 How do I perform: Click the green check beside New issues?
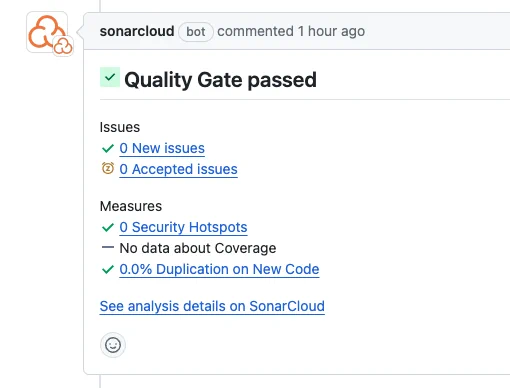[x=108, y=148]
